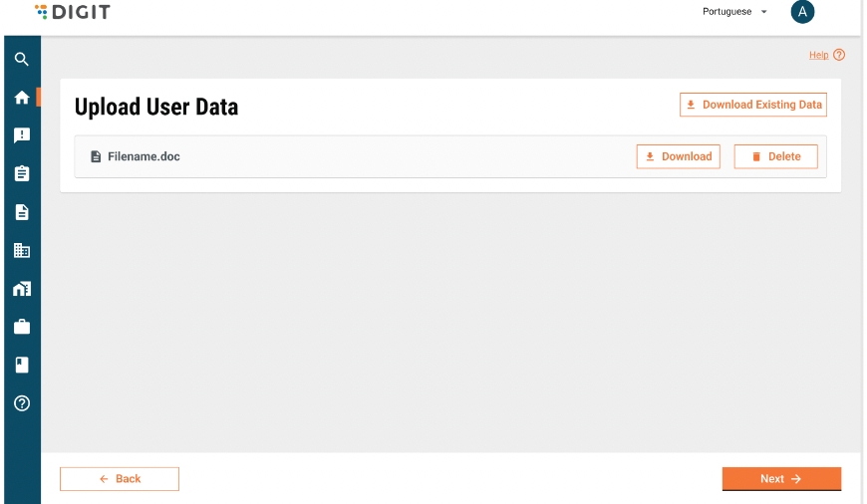Click the Filename.doc file name
This screenshot has width=867, height=504.
144,156
